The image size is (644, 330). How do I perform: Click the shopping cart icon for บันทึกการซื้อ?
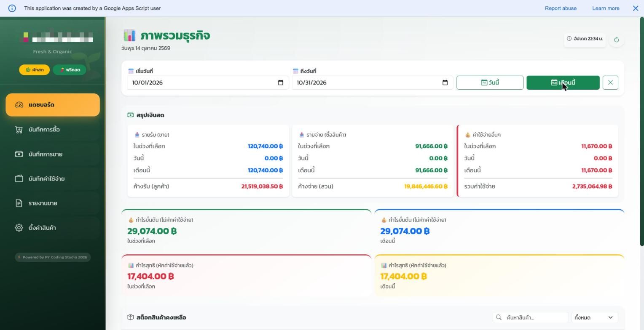tap(19, 130)
